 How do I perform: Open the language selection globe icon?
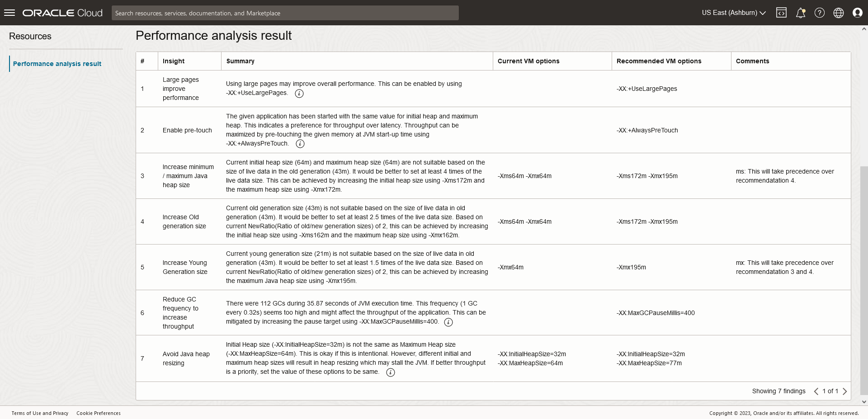pyautogui.click(x=838, y=12)
